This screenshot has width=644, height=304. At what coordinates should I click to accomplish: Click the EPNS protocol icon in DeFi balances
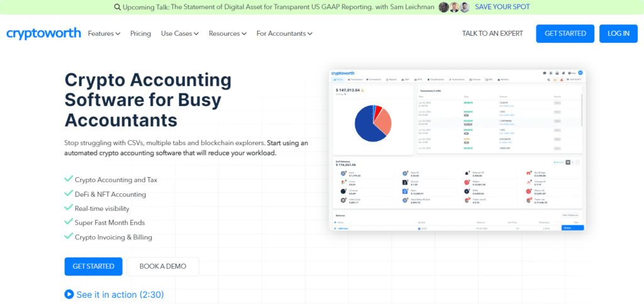(467, 192)
